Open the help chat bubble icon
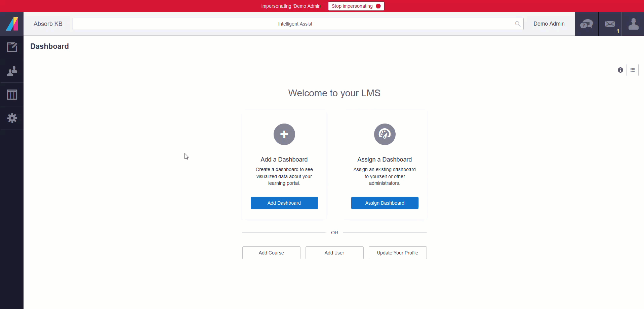644x309 pixels. [x=587, y=24]
